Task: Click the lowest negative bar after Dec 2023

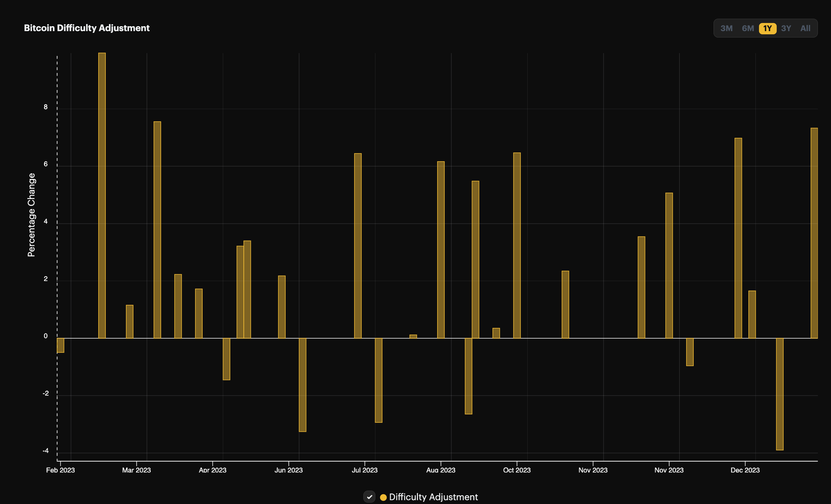Action: [779, 394]
